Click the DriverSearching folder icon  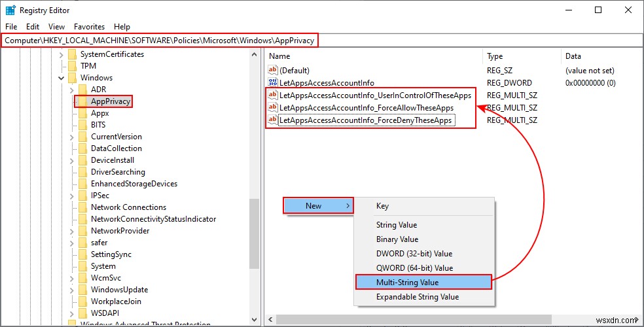coord(83,172)
